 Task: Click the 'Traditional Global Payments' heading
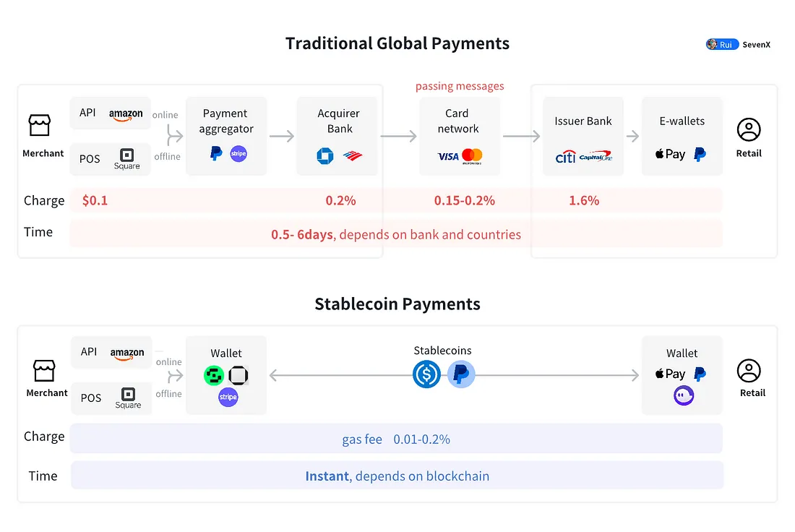(x=397, y=43)
